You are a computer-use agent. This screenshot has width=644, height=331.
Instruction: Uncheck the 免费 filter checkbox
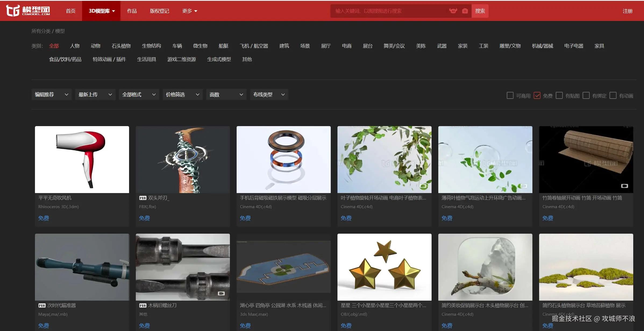coord(537,95)
